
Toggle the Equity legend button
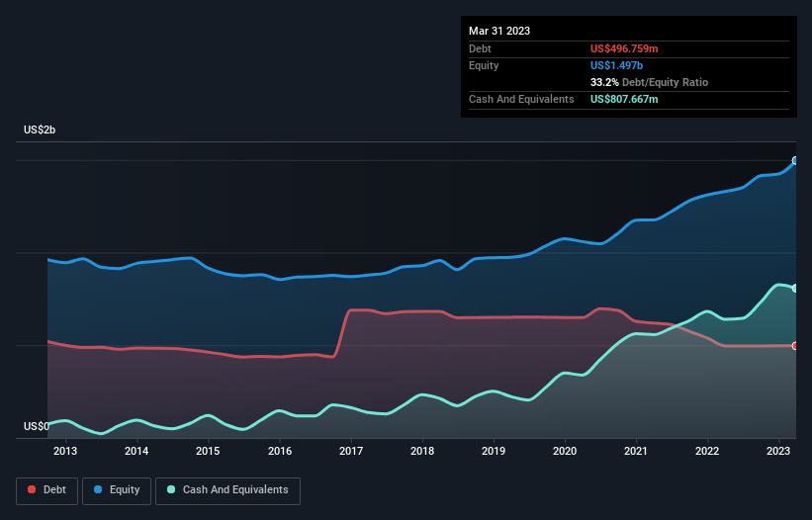(117, 490)
